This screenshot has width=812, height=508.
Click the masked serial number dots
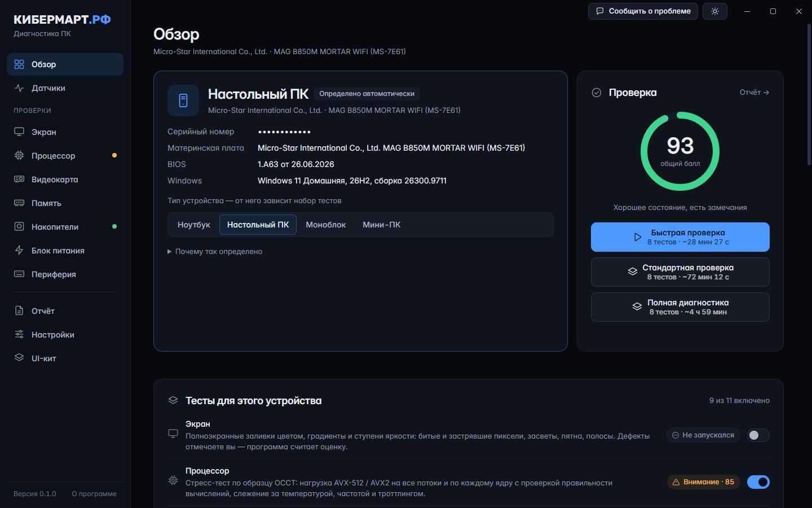pyautogui.click(x=284, y=132)
